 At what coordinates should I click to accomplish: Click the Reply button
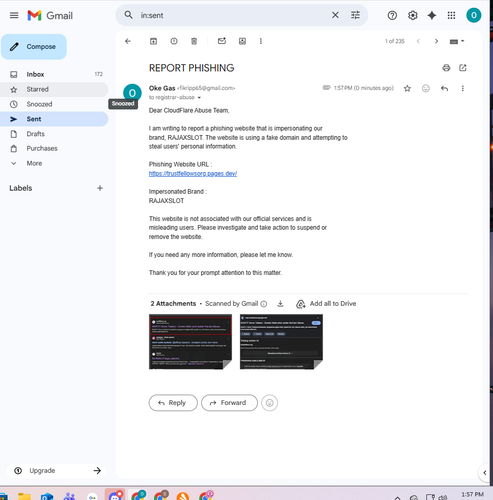[x=173, y=403]
